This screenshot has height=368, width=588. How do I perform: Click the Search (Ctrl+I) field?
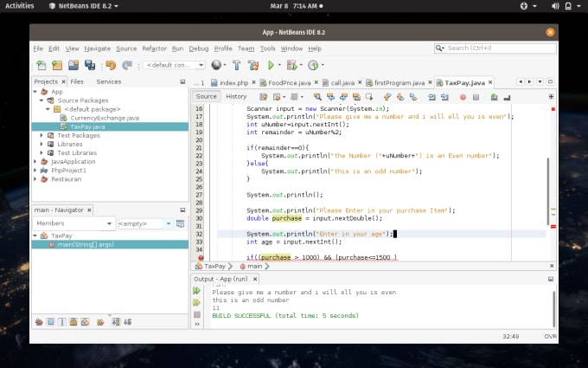[x=495, y=48]
